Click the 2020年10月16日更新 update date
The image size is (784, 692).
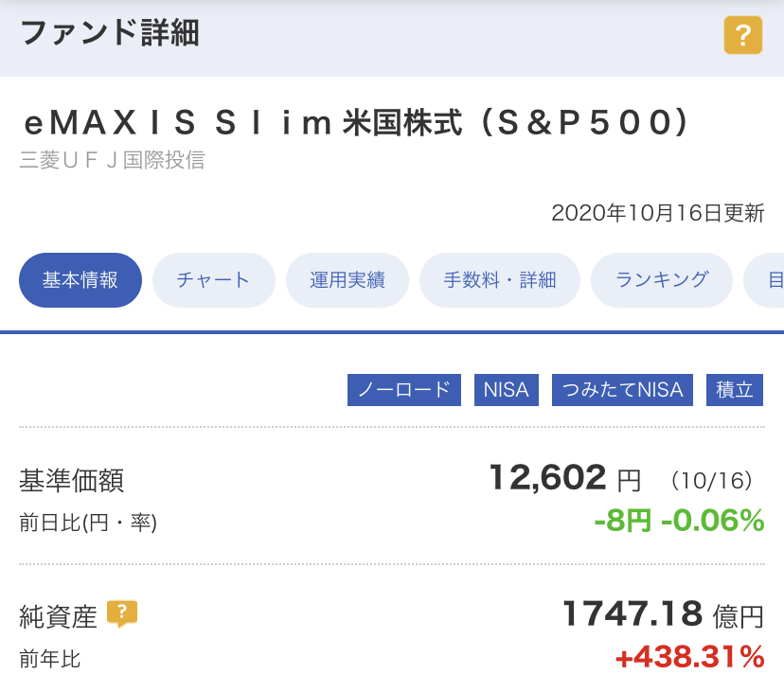coord(658,213)
